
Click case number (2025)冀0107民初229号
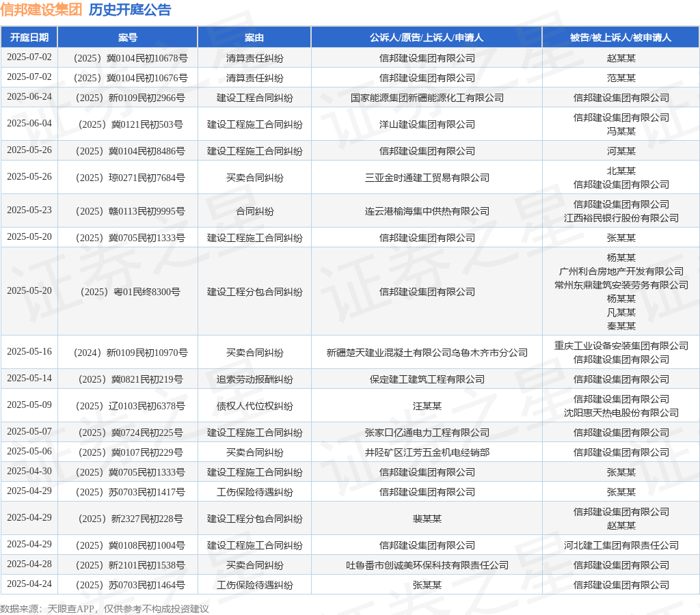click(x=131, y=452)
